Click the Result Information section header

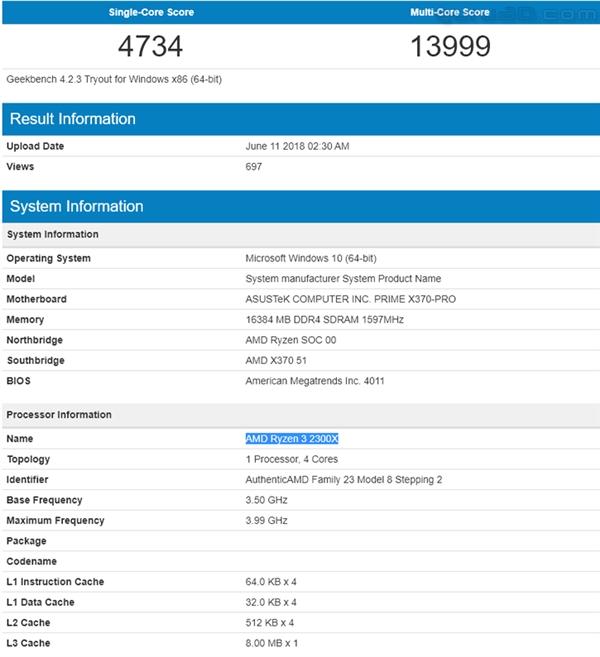(73, 119)
